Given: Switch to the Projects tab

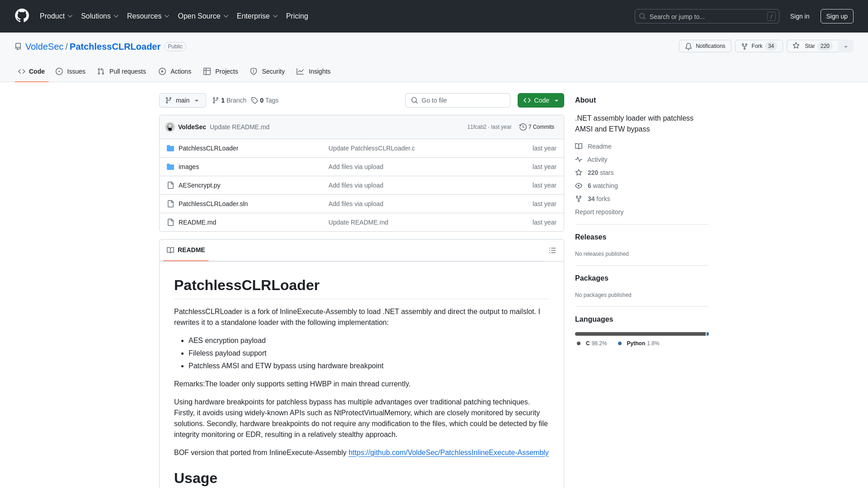Looking at the screenshot, I should [x=221, y=71].
